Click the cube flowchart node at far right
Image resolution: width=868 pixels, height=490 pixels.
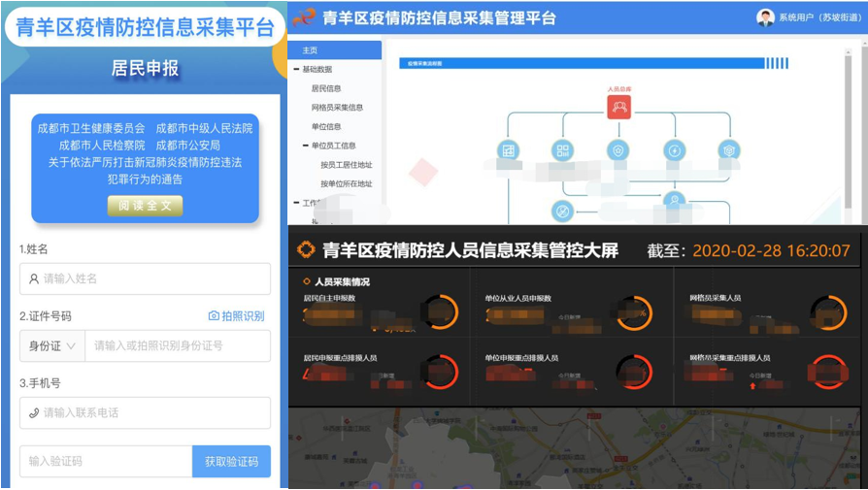729,150
